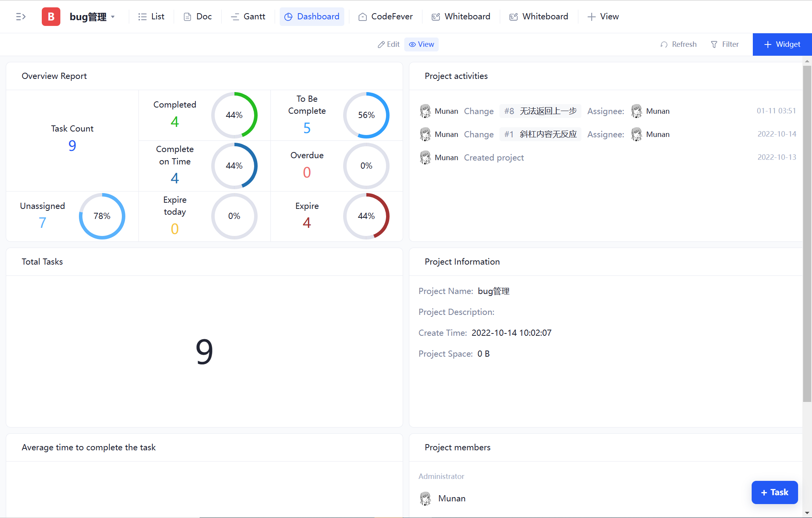812x518 pixels.
Task: Click the blue Widget button
Action: click(782, 44)
